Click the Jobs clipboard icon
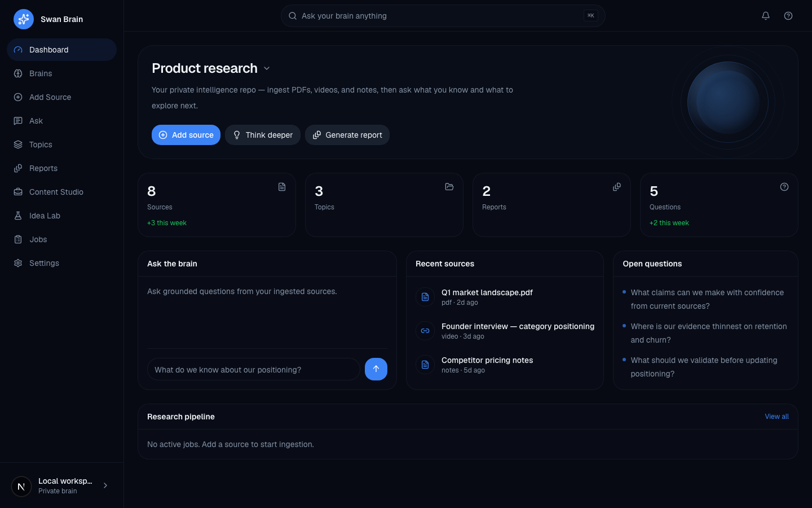The image size is (812, 508). pyautogui.click(x=18, y=239)
